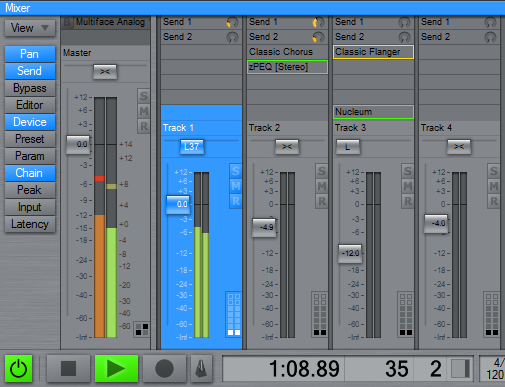505x387 pixels.
Task: Arm record on the Master channel
Action: [x=144, y=126]
